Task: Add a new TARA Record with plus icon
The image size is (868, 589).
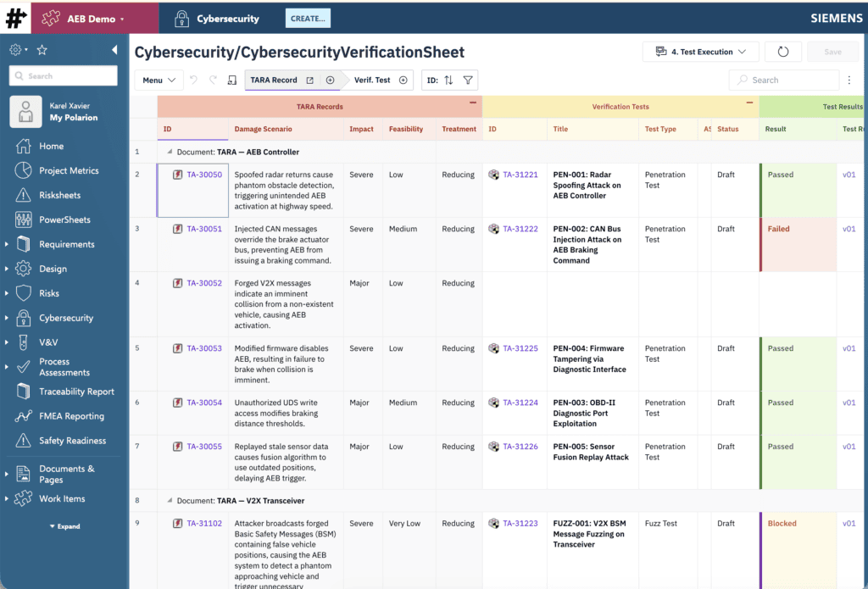Action: coord(331,81)
